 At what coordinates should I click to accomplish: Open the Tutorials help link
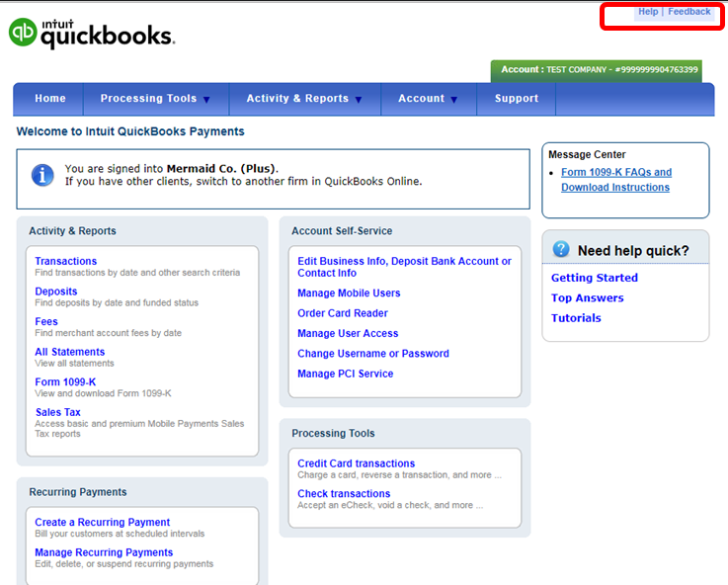(576, 318)
